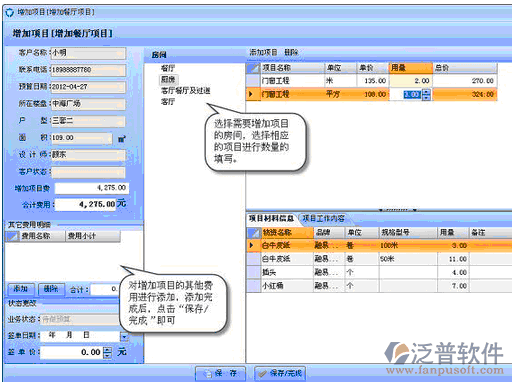514x386 pixels.
Task: Switch to the 项目工作内容 tab
Action: [323, 218]
